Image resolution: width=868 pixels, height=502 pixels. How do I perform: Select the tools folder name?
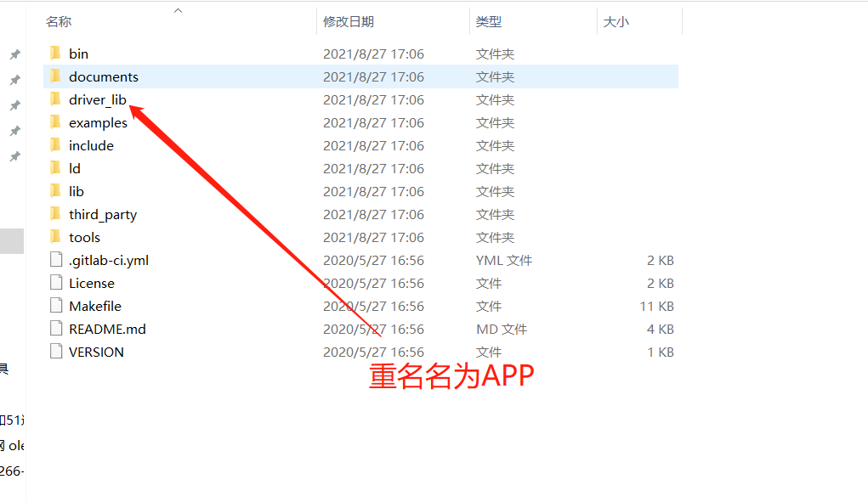pos(85,237)
